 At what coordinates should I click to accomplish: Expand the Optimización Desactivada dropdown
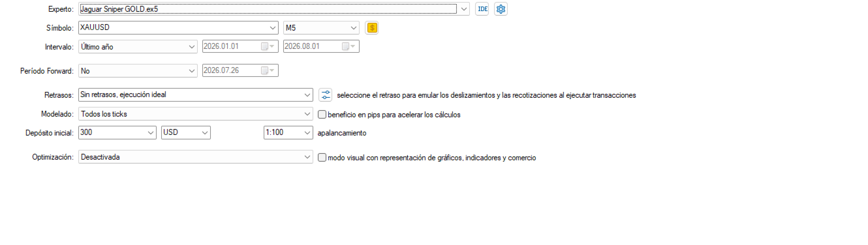[x=308, y=157]
